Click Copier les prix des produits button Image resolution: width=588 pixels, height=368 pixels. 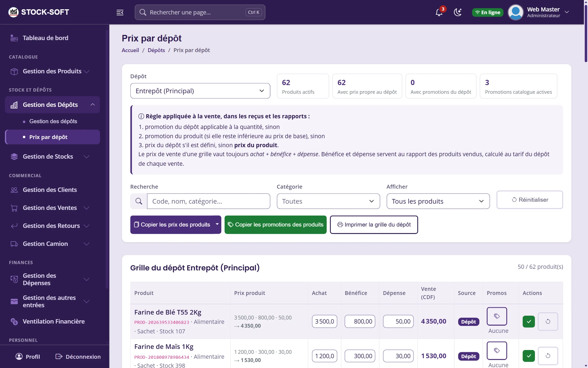(172, 225)
